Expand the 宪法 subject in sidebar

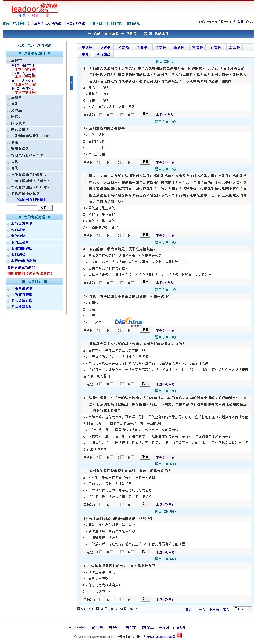click(15, 104)
